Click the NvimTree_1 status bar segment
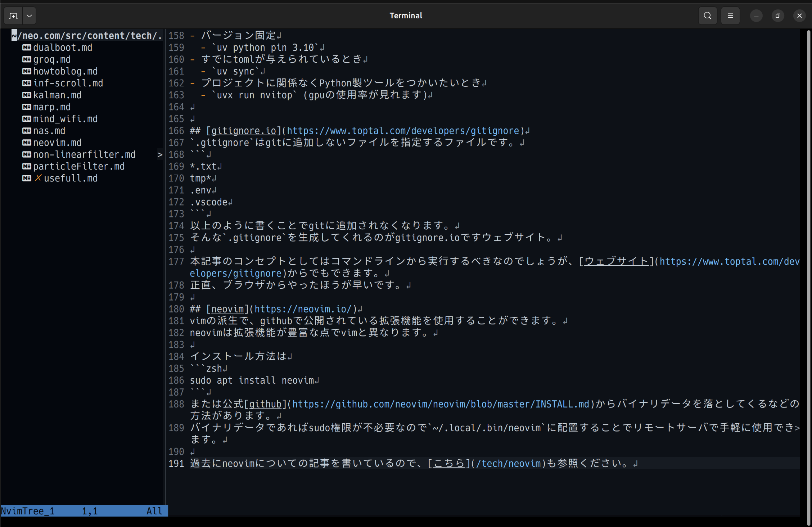 coord(28,511)
